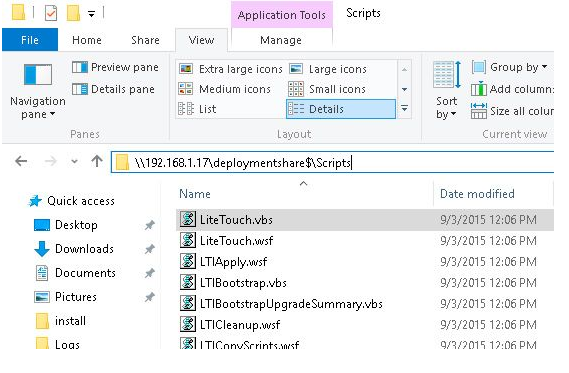This screenshot has width=569, height=373.
Task: Open Downloads in Quick access
Action: tap(84, 249)
